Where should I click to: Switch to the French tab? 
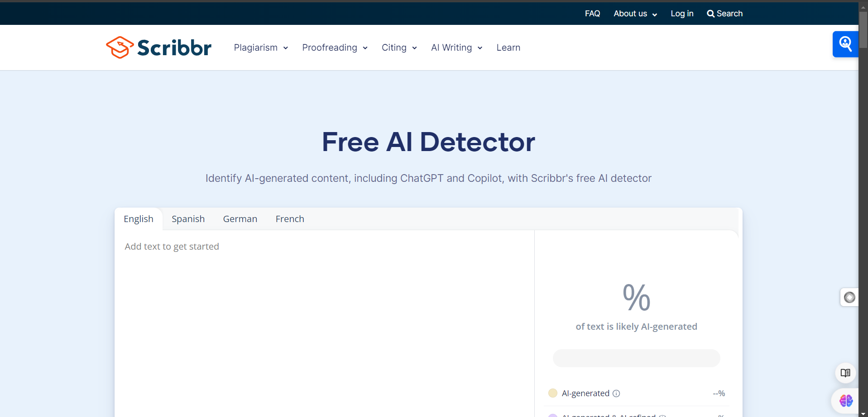tap(290, 219)
